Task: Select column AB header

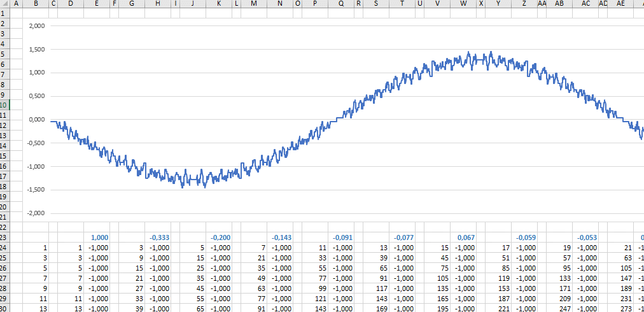Action: coord(559,4)
